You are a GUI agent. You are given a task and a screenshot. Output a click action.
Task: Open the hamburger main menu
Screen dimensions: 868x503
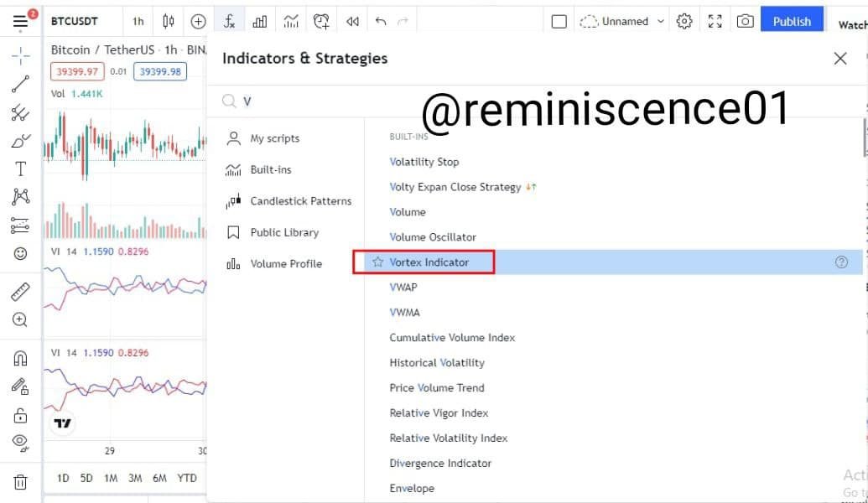tap(20, 21)
